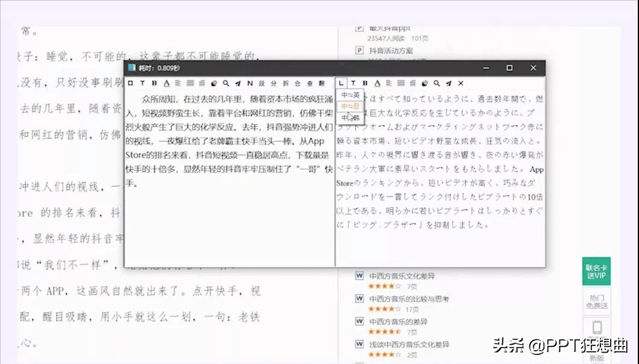Click the T font icon in left pane toolbar
The height and width of the screenshot is (364, 639).
tap(142, 83)
